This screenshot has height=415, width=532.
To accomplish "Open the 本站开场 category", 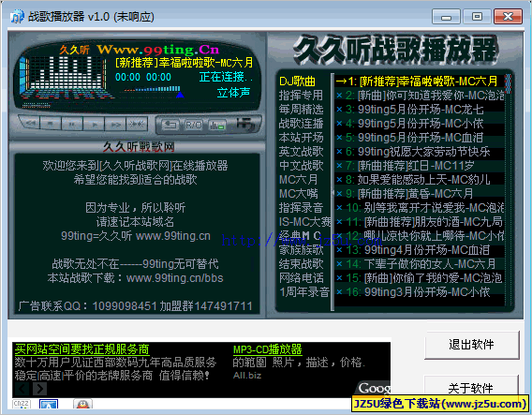I will click(301, 138).
